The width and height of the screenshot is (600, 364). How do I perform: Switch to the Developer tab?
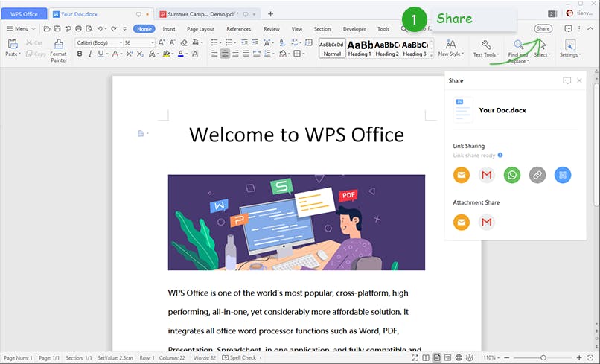(x=354, y=29)
